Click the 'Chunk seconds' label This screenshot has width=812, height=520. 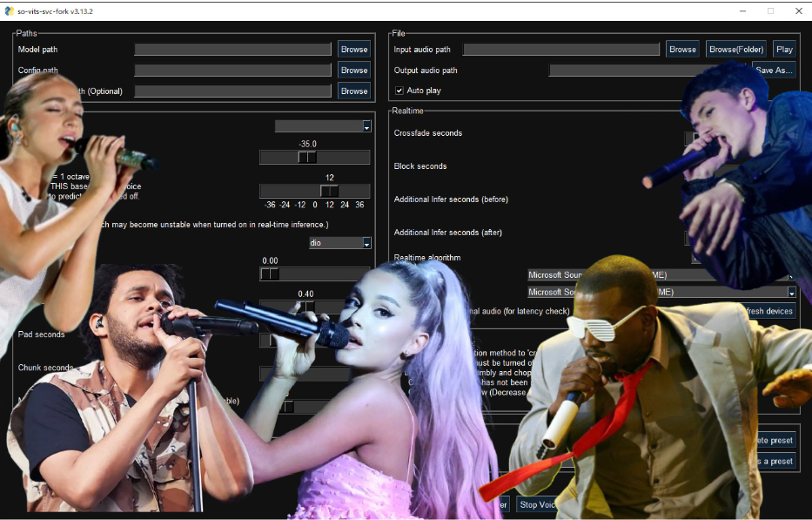tap(45, 368)
